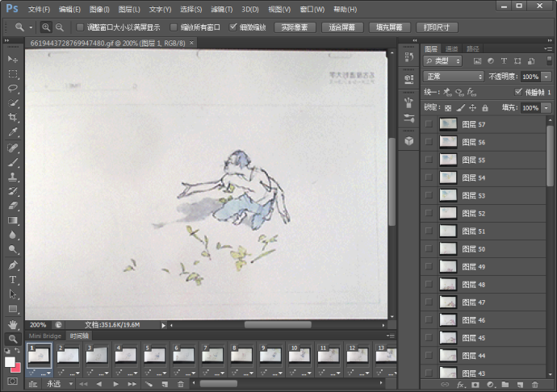557x392 pixels.
Task: Click the layer style fx icon
Action: (x=460, y=385)
